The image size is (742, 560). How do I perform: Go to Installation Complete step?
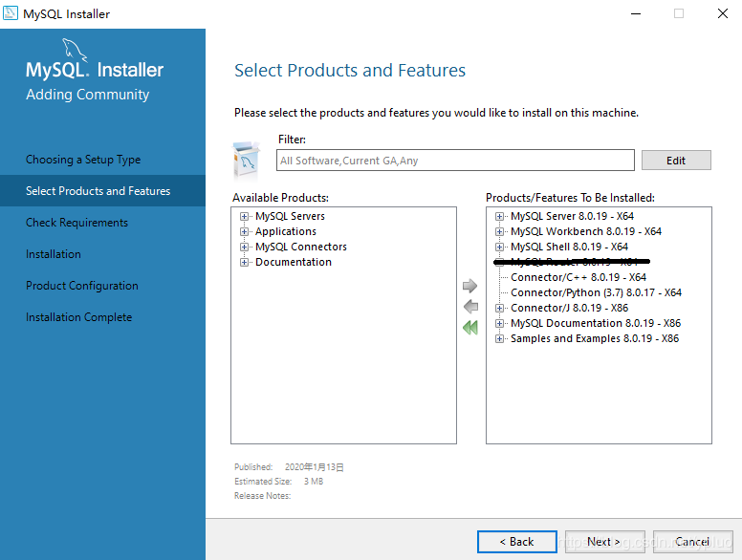pyautogui.click(x=78, y=317)
